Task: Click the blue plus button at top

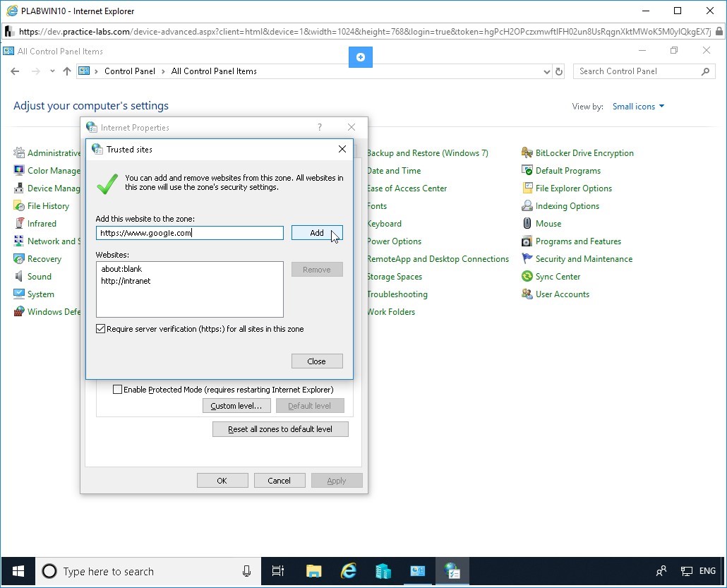Action: click(360, 57)
